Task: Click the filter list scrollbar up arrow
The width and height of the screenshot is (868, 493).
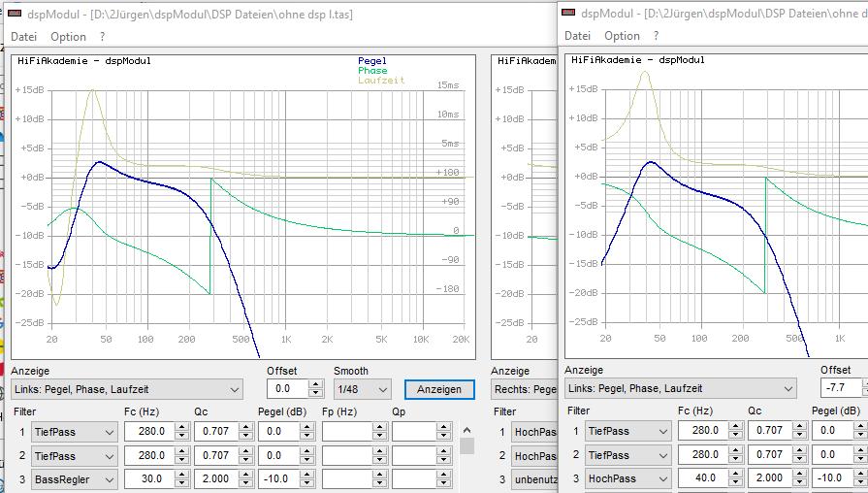Action: pyautogui.click(x=466, y=430)
